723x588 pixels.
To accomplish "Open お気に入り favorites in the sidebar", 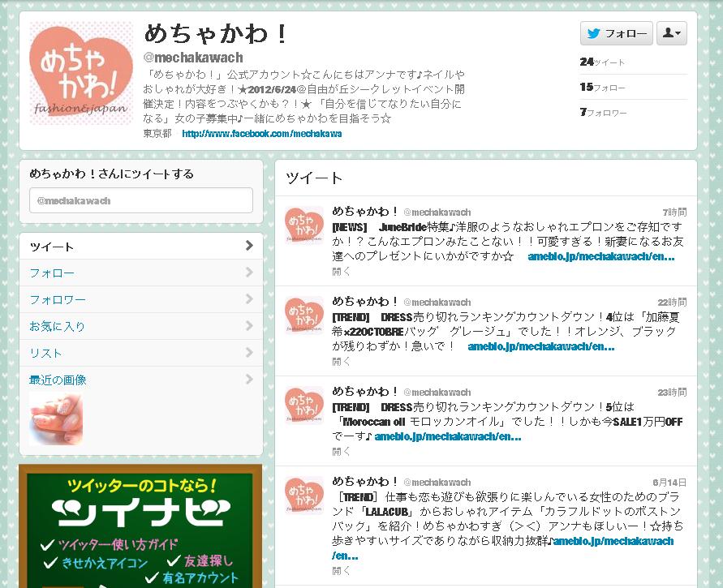I will (x=140, y=326).
